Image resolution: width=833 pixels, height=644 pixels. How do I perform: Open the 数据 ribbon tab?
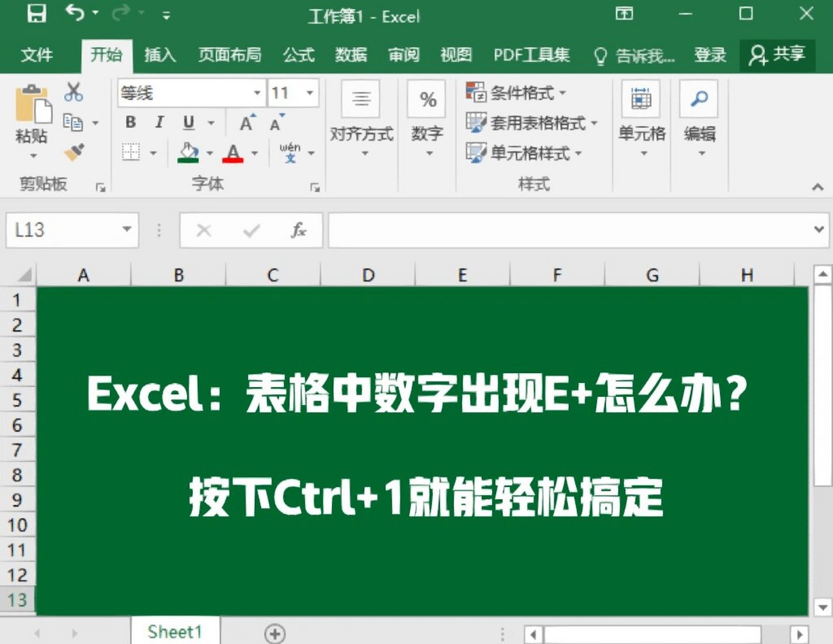tap(351, 54)
